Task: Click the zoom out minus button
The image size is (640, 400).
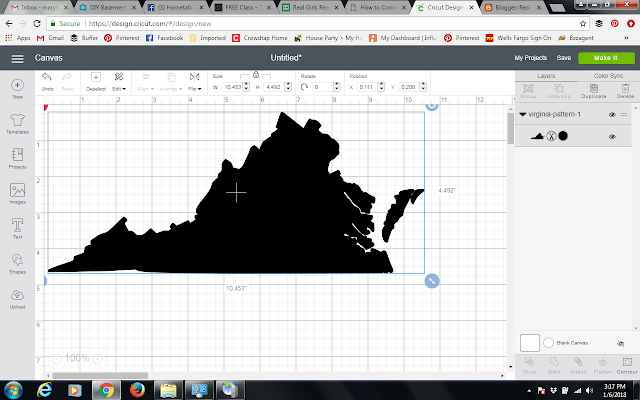Action: point(56,359)
